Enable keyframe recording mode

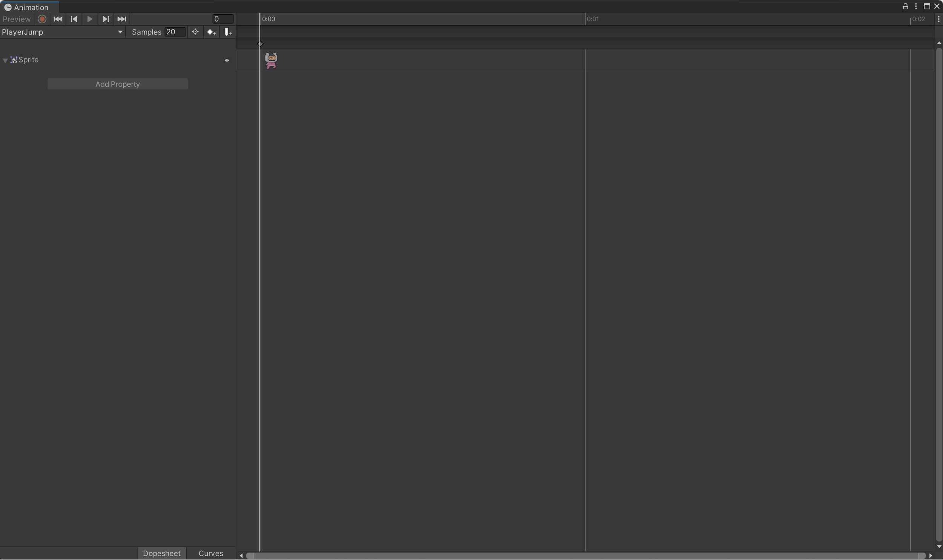pyautogui.click(x=42, y=19)
